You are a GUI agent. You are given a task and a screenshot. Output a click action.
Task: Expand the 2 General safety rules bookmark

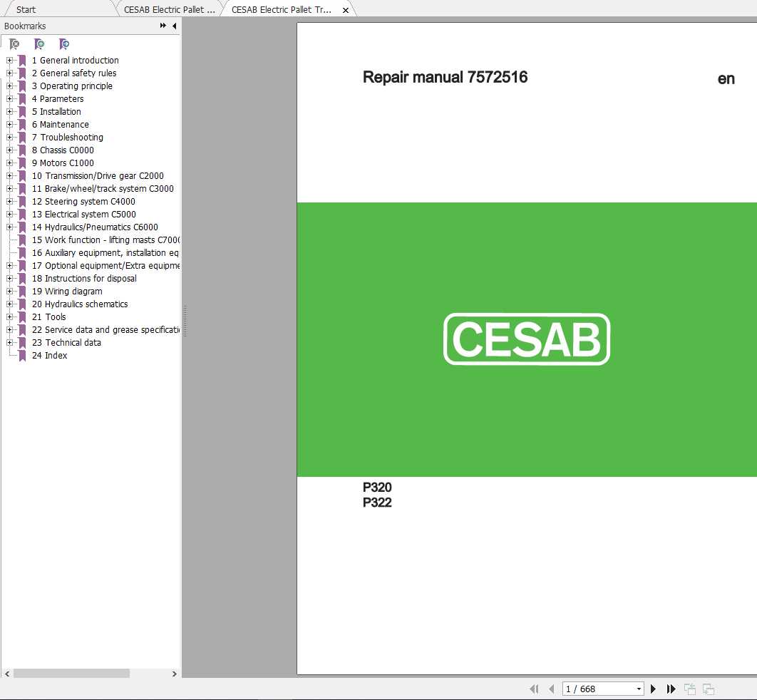tap(10, 73)
